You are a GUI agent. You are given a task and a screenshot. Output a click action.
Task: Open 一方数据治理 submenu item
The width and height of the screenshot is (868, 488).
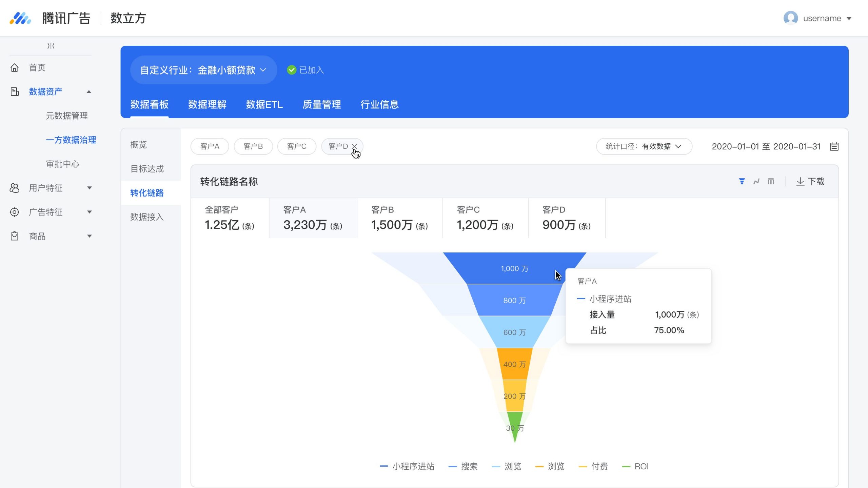(71, 140)
